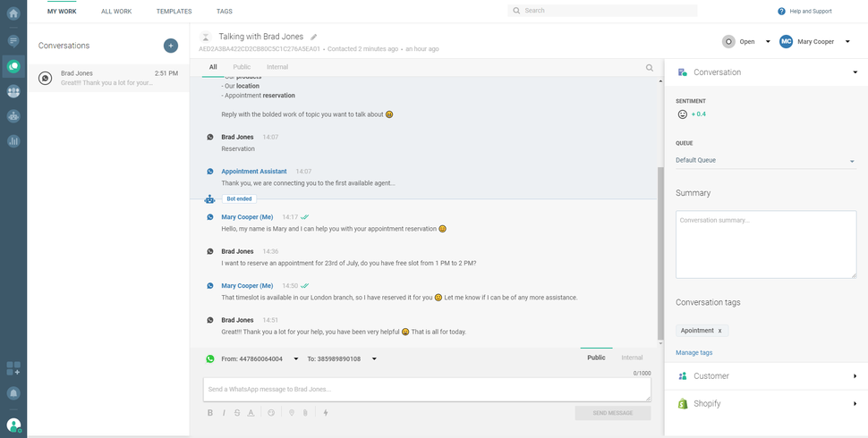868x438 pixels.
Task: Click the home icon in left sidebar
Action: (13, 13)
